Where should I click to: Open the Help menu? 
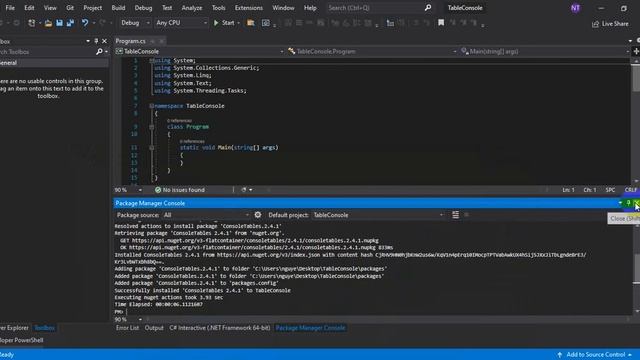coord(310,8)
